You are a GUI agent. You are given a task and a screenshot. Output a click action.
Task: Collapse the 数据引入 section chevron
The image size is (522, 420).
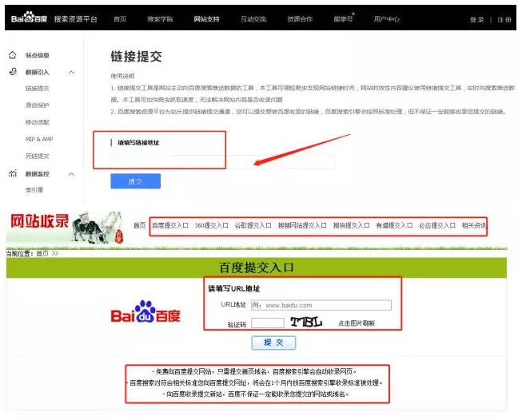pos(71,72)
